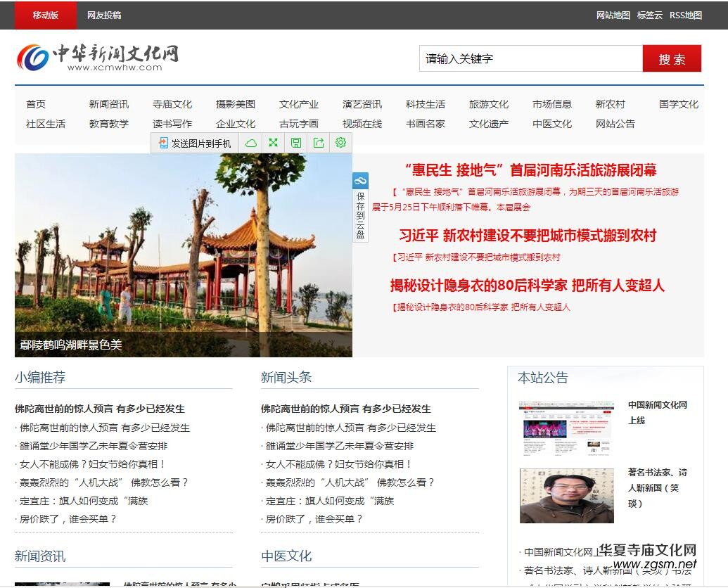This screenshot has height=588, width=728.
Task: Click the fullscreen expand icon on image toolbar
Action: coord(273,143)
